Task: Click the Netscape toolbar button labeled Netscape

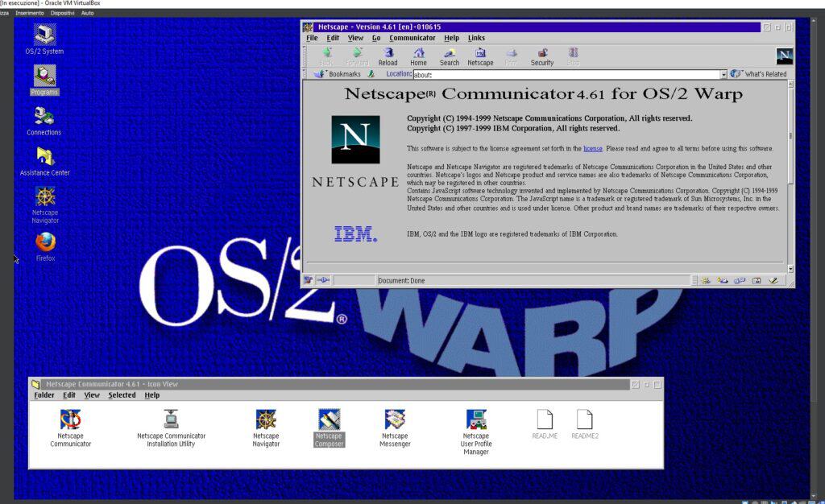Action: (x=480, y=56)
